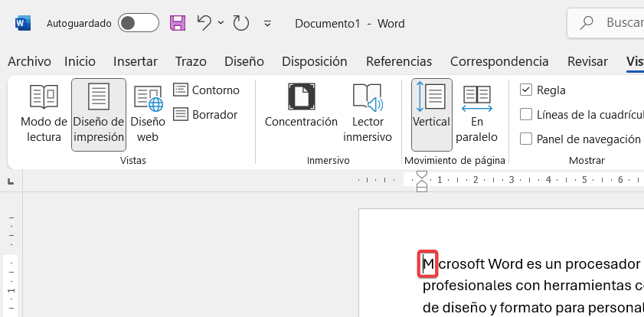Switch to Contorno outline view

click(x=206, y=90)
